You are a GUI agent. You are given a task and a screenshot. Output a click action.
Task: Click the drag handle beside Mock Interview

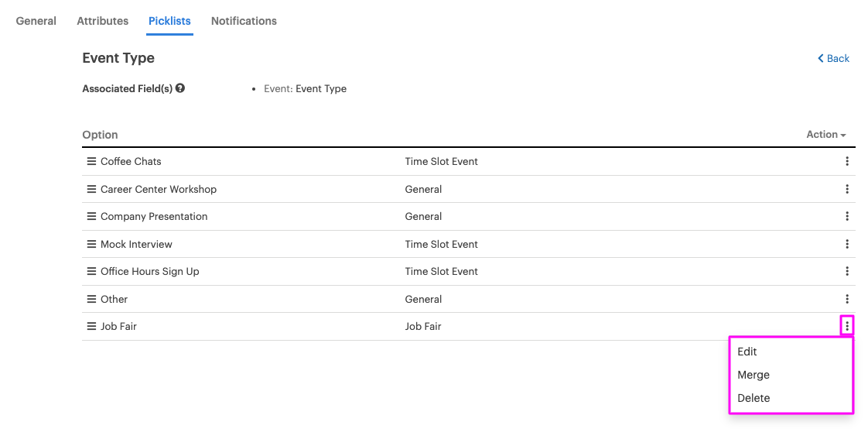(91, 244)
